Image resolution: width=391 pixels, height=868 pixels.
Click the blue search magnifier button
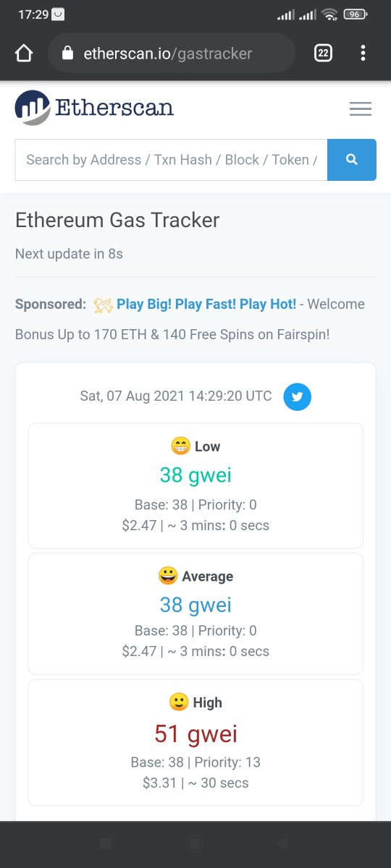click(352, 160)
